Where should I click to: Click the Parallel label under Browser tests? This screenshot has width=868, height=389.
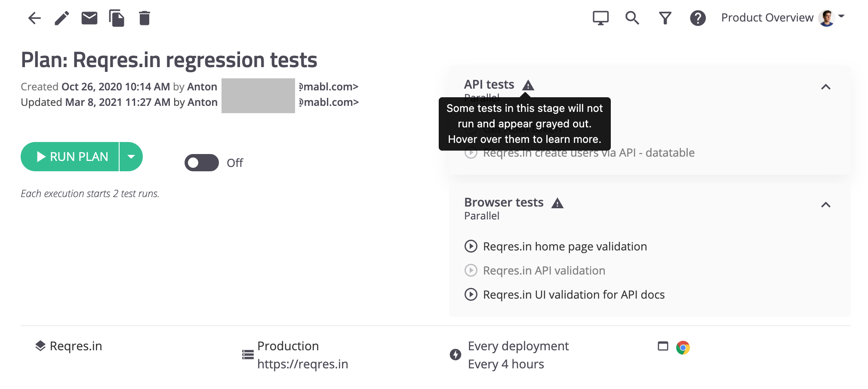click(x=482, y=216)
